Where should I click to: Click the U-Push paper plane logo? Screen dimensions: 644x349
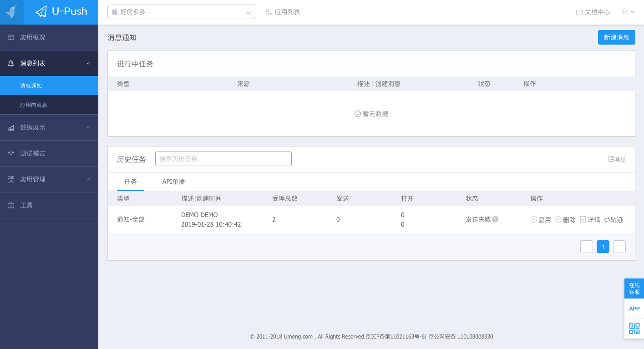pyautogui.click(x=41, y=12)
